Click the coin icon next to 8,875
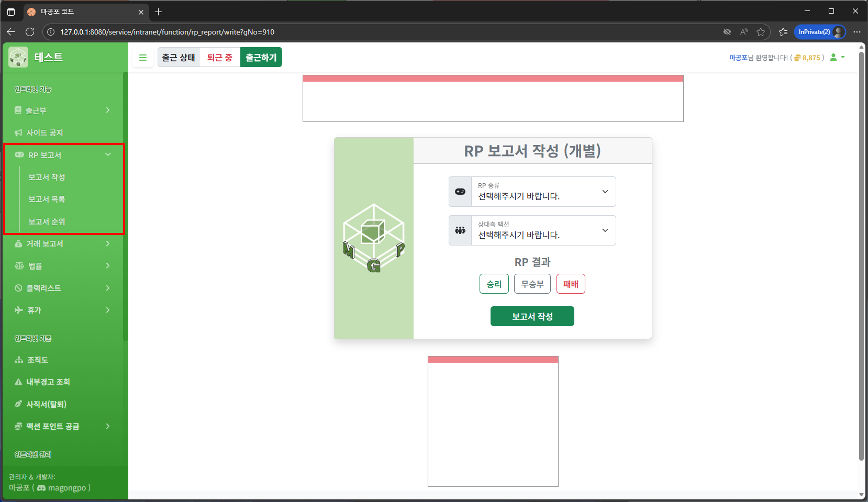The width and height of the screenshot is (868, 502). coord(798,57)
